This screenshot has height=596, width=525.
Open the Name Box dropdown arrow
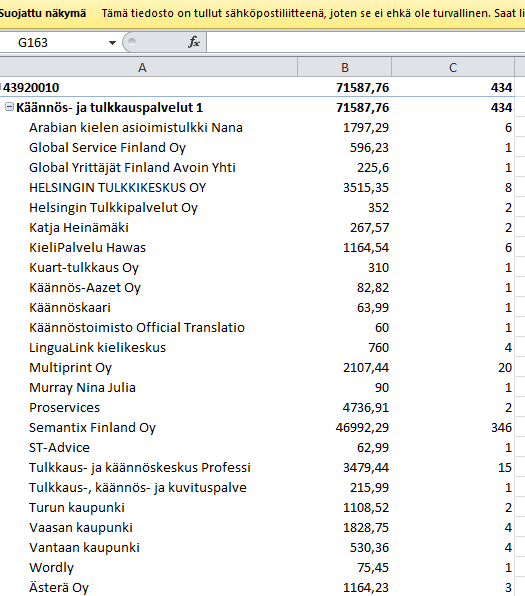(x=112, y=43)
